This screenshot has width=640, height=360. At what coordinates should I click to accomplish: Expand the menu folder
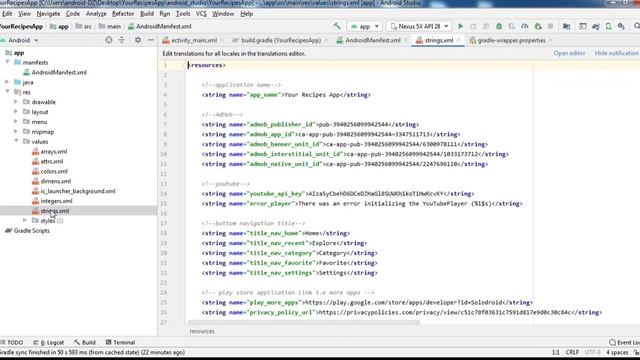[x=16, y=122]
